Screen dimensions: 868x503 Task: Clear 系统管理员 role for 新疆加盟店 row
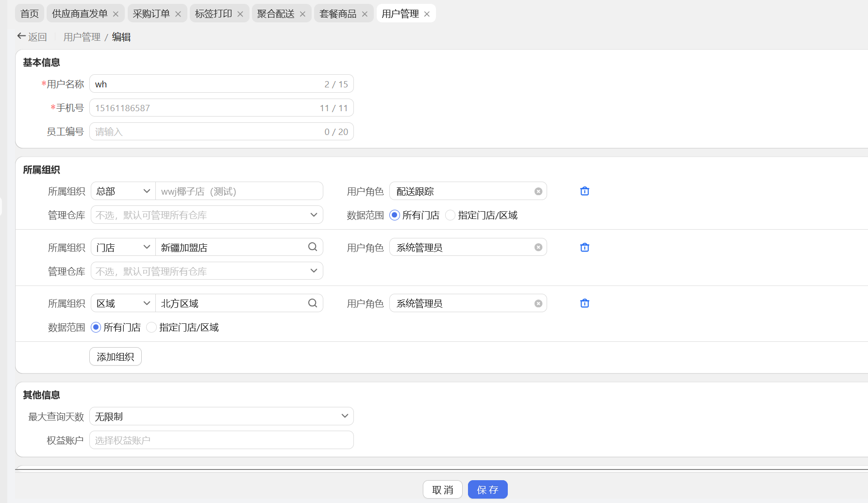point(538,248)
